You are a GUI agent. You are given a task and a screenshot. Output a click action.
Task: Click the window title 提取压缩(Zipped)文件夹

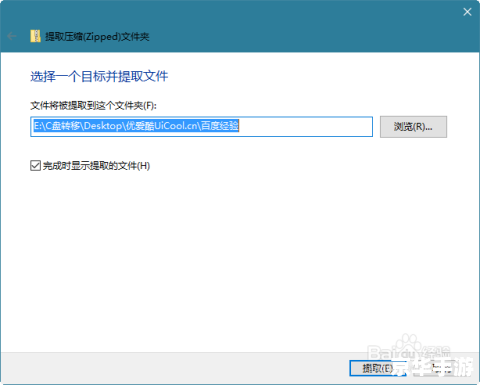(97, 36)
